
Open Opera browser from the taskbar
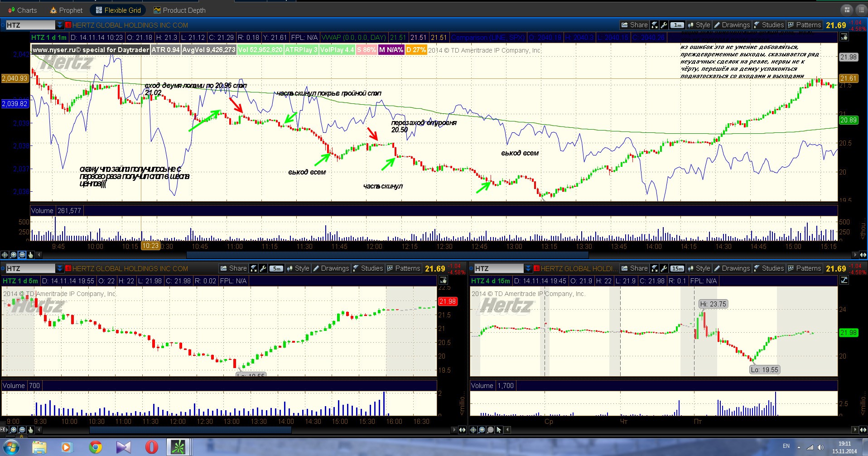[151, 447]
